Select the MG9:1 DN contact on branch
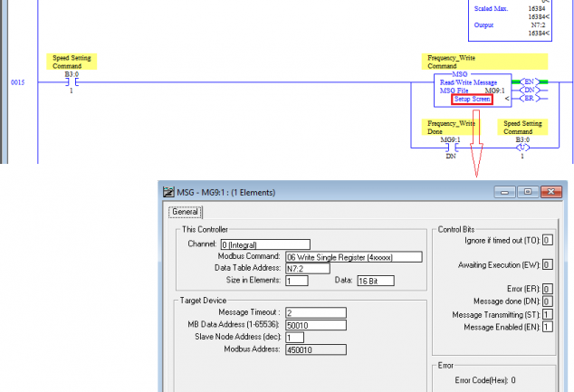This screenshot has height=392, width=574. tap(451, 148)
